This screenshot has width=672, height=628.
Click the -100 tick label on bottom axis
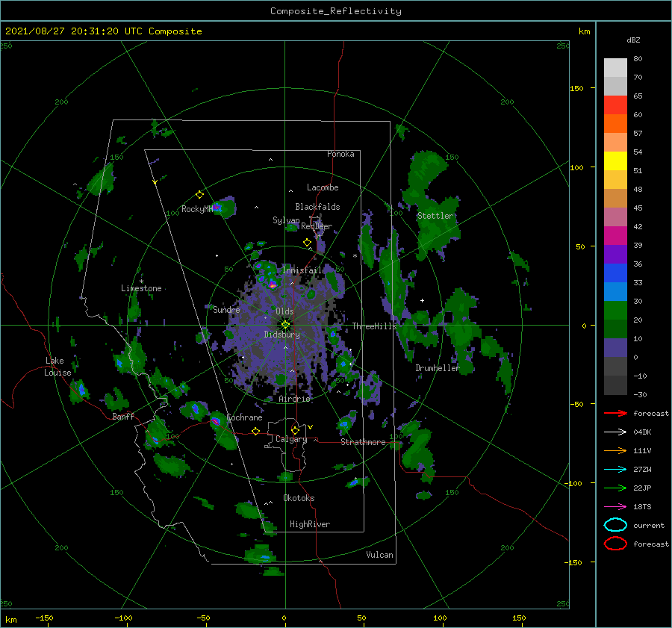click(x=123, y=618)
